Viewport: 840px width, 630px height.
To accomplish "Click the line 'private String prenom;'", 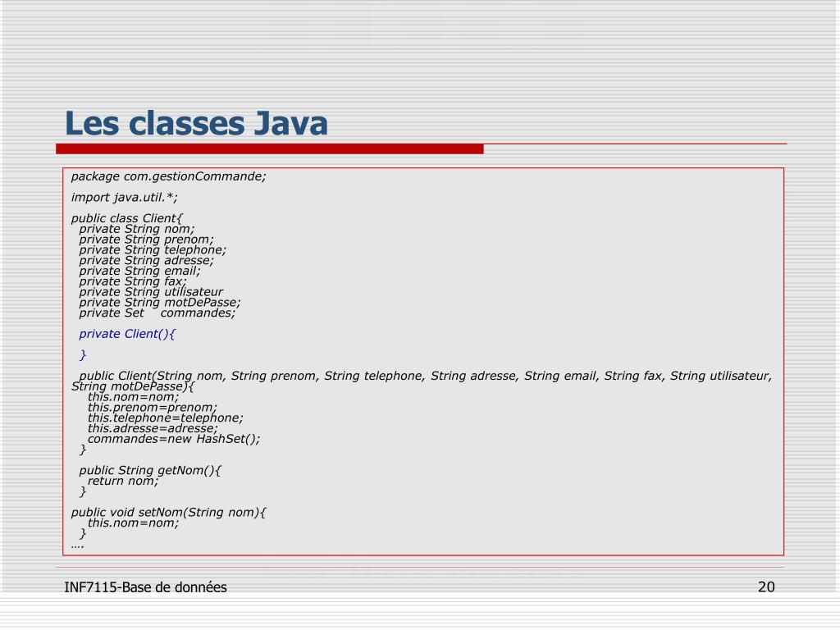I will [x=146, y=240].
